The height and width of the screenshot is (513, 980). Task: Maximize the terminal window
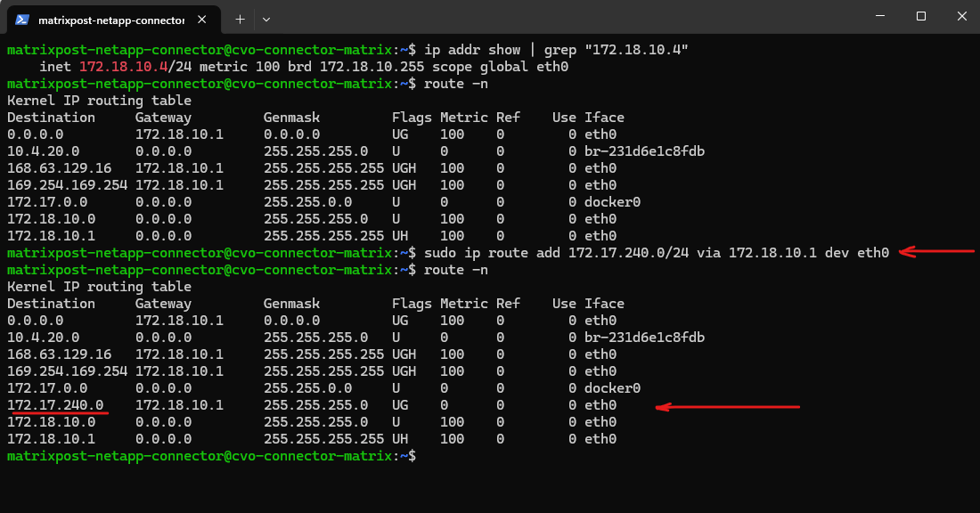[x=921, y=16]
